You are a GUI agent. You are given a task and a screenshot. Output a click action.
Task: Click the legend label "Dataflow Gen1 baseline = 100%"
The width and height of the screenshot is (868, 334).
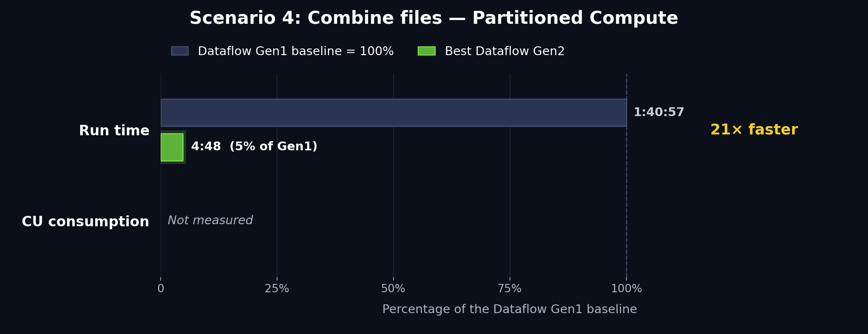[296, 51]
